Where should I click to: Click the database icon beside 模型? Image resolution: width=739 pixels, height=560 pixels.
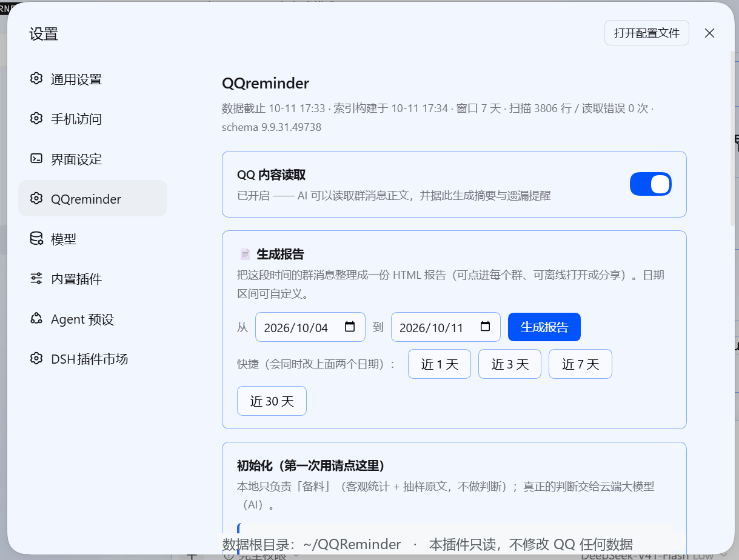(x=36, y=239)
